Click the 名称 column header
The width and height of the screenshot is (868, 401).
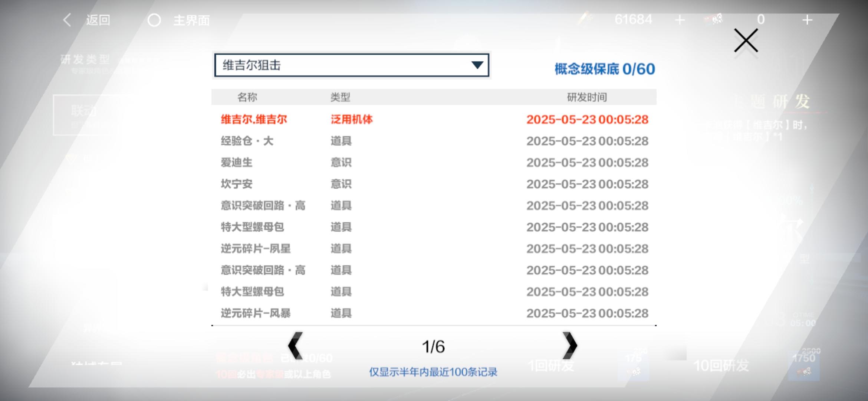click(x=247, y=97)
